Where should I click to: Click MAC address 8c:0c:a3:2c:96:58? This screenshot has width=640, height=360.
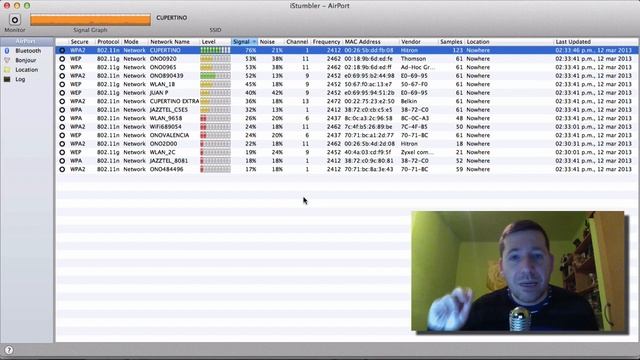368,118
